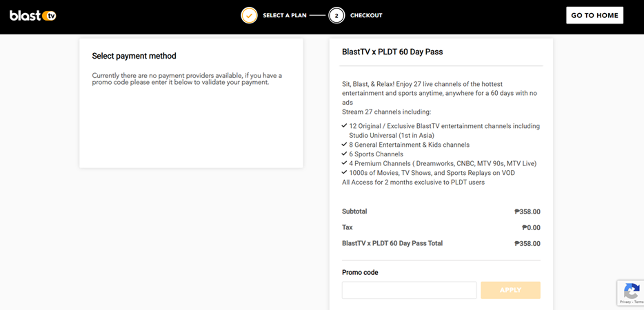Click the BlastTV logo
Viewport: 644px width, 310px height.
pos(33,16)
